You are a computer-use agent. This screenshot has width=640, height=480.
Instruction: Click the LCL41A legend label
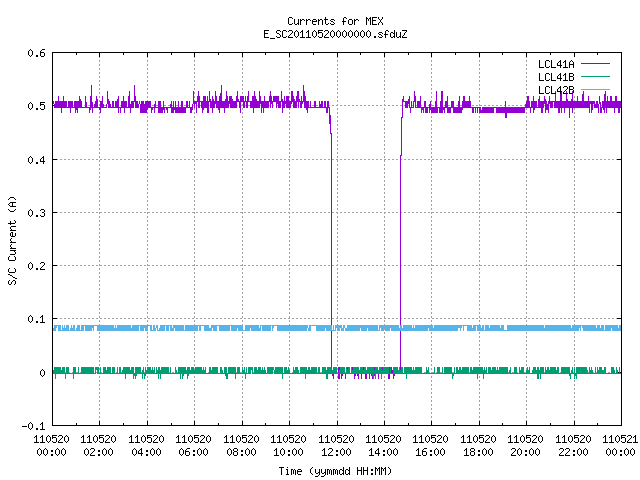tap(556, 64)
